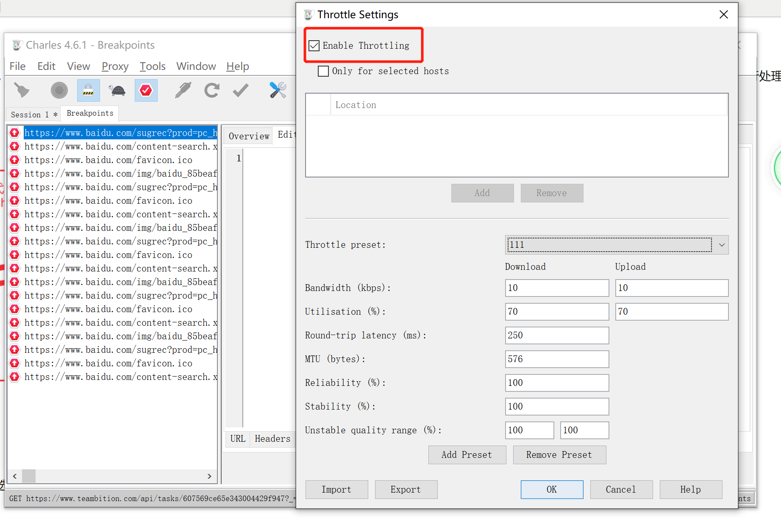Click the Throttle Settings dialog title icon
The height and width of the screenshot is (532, 781).
click(309, 15)
